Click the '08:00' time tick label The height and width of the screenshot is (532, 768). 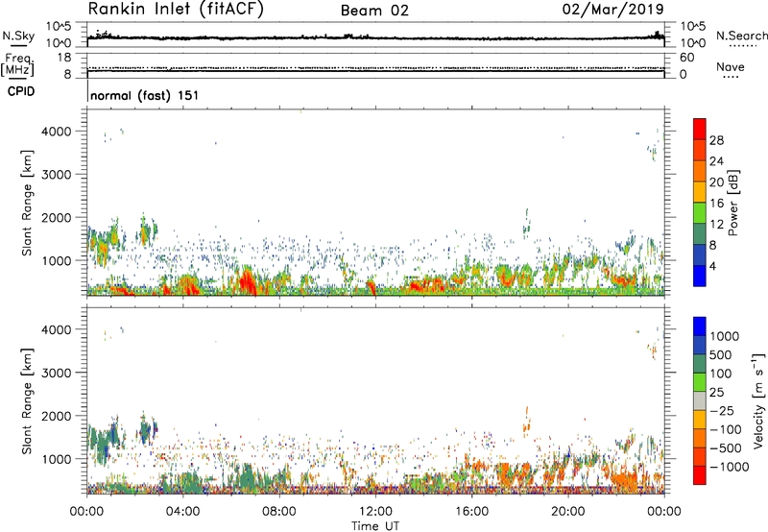[x=279, y=512]
